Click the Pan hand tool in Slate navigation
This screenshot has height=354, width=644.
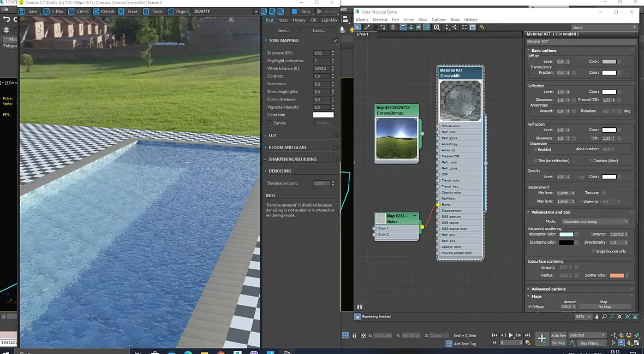pyautogui.click(x=597, y=317)
